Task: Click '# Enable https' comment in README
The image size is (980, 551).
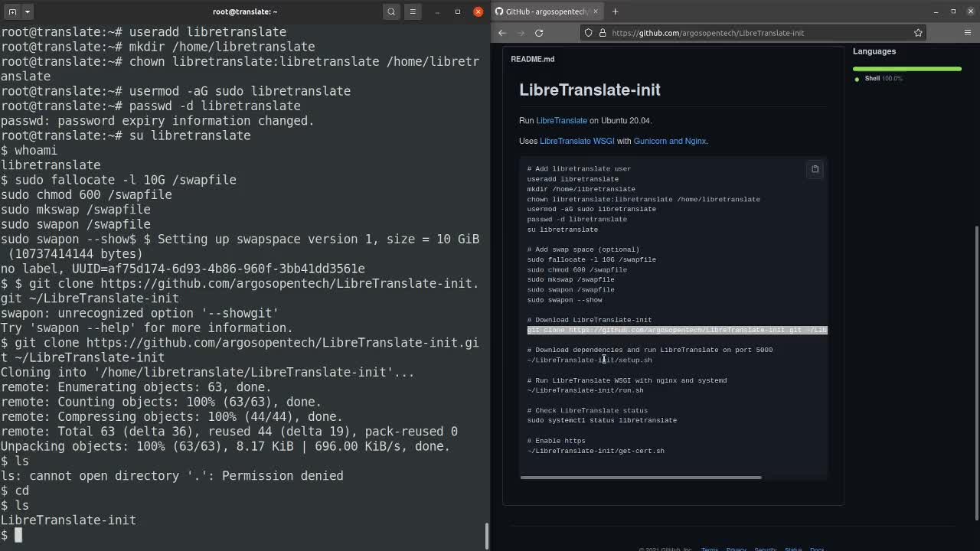Action: tap(556, 441)
